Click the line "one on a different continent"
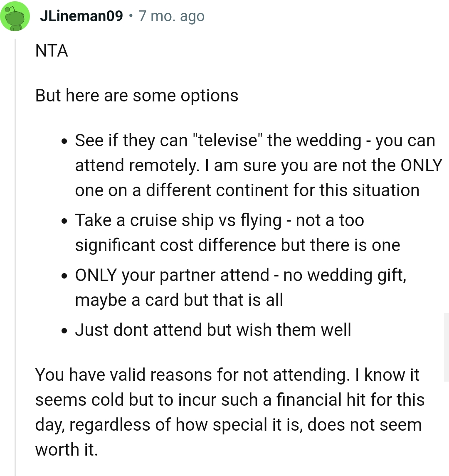 (247, 190)
